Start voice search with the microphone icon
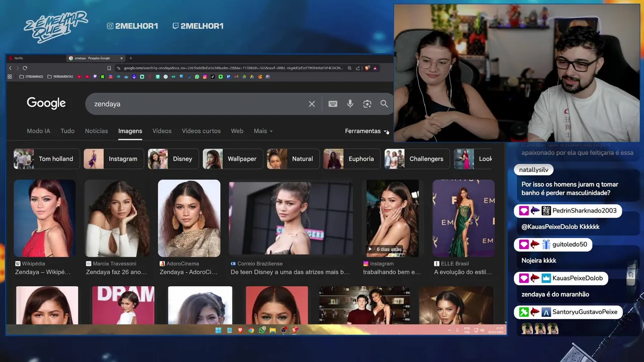 tap(350, 104)
